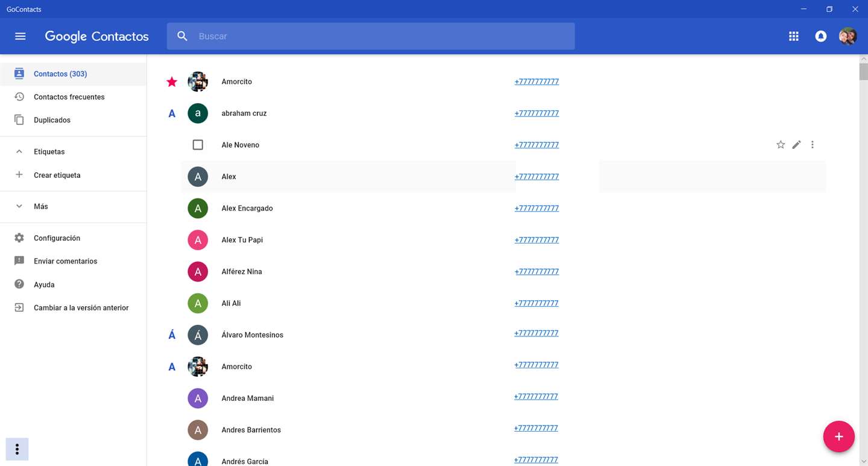Screen dimensions: 868x466
Task: Click the scrollbar down arrow
Action: [863, 461]
